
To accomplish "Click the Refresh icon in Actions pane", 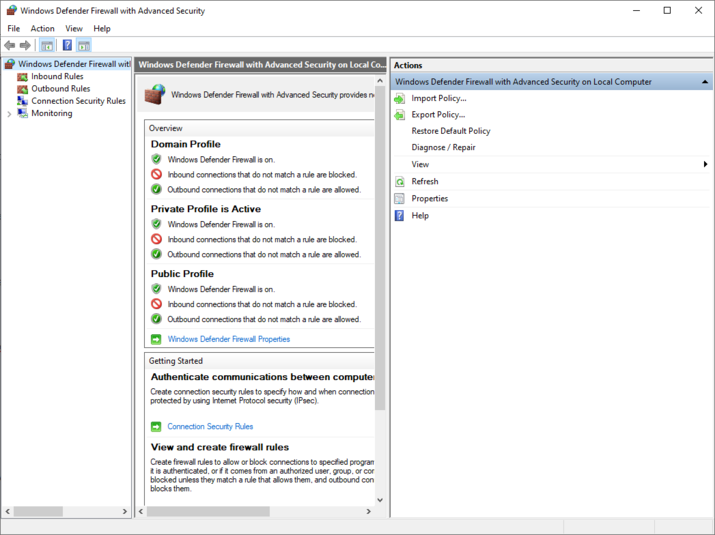I will pyautogui.click(x=399, y=182).
